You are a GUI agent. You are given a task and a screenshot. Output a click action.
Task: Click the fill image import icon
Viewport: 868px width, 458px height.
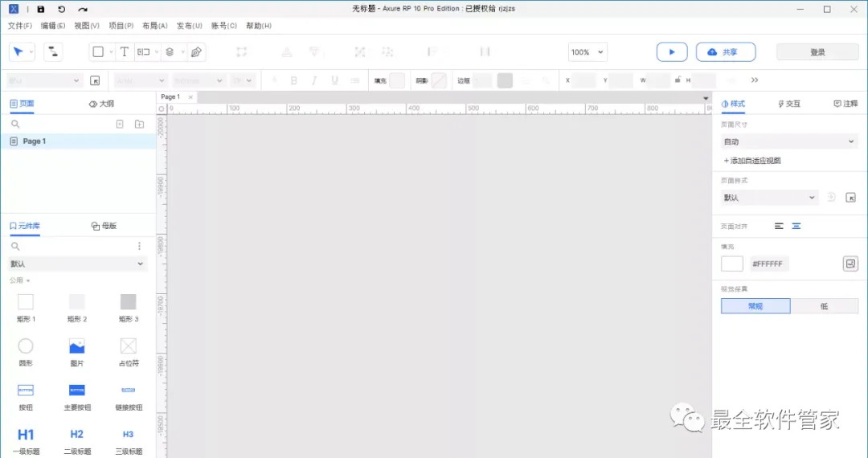(850, 264)
